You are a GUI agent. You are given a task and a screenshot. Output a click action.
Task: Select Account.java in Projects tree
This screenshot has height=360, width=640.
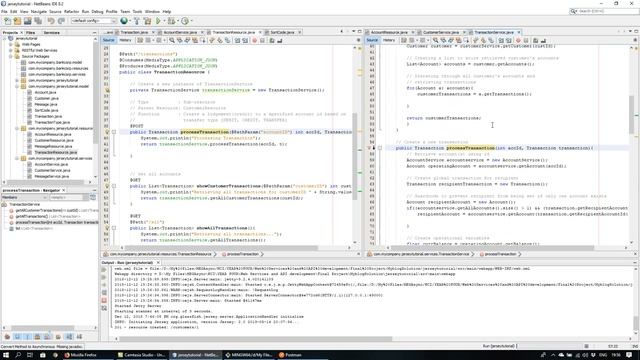[x=45, y=93]
